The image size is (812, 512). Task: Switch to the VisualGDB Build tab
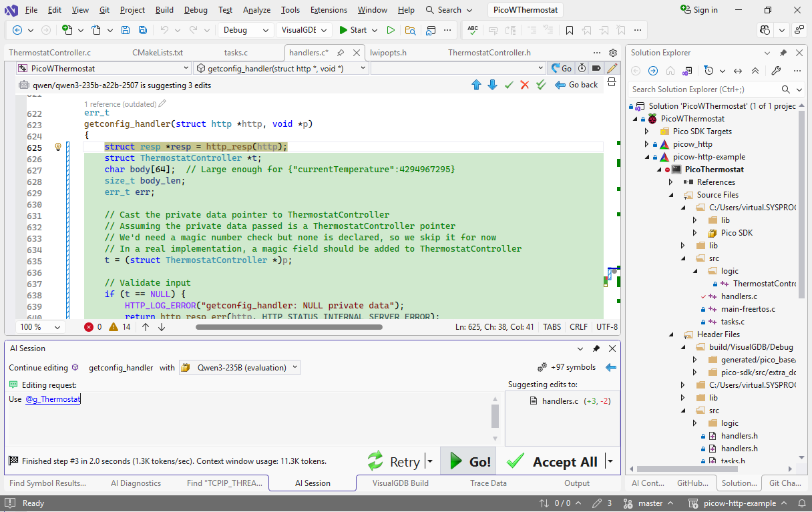click(x=400, y=483)
